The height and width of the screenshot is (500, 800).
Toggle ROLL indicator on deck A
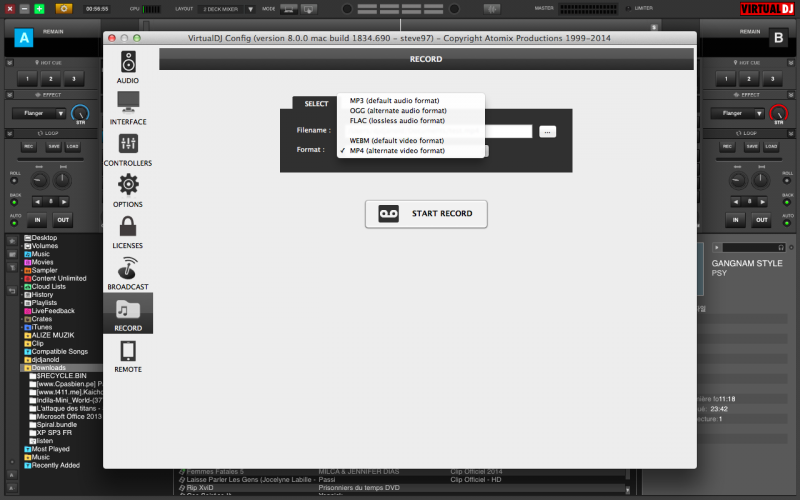[x=14, y=181]
